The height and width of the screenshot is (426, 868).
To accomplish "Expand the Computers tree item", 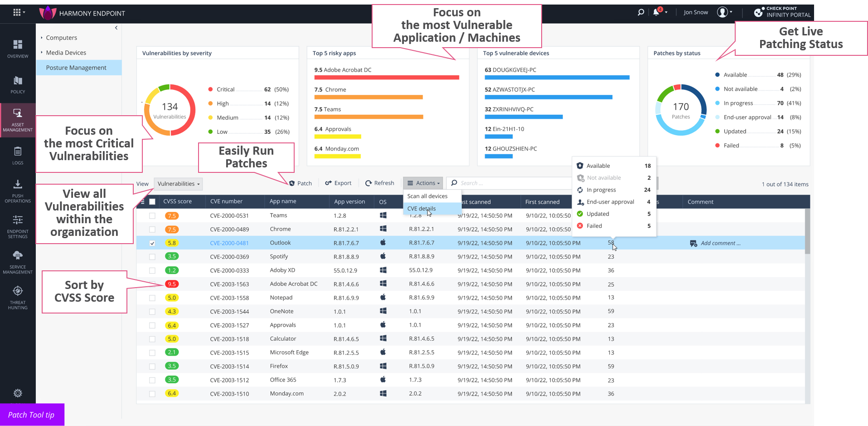I will [42, 38].
